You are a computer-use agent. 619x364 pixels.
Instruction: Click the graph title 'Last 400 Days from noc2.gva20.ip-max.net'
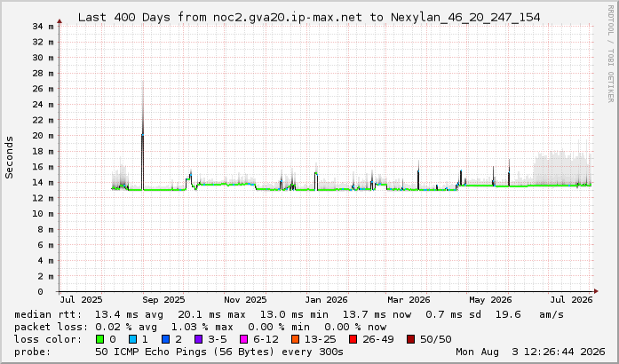tap(220, 18)
